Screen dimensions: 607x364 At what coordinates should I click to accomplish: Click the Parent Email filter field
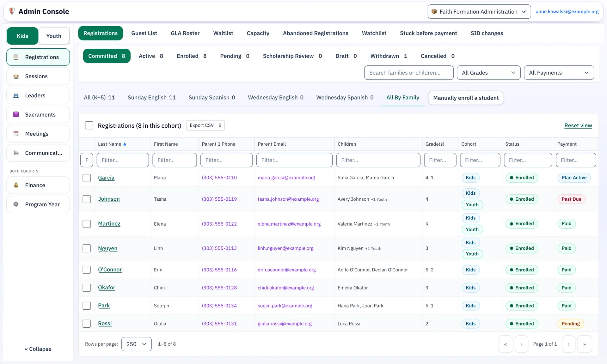294,160
